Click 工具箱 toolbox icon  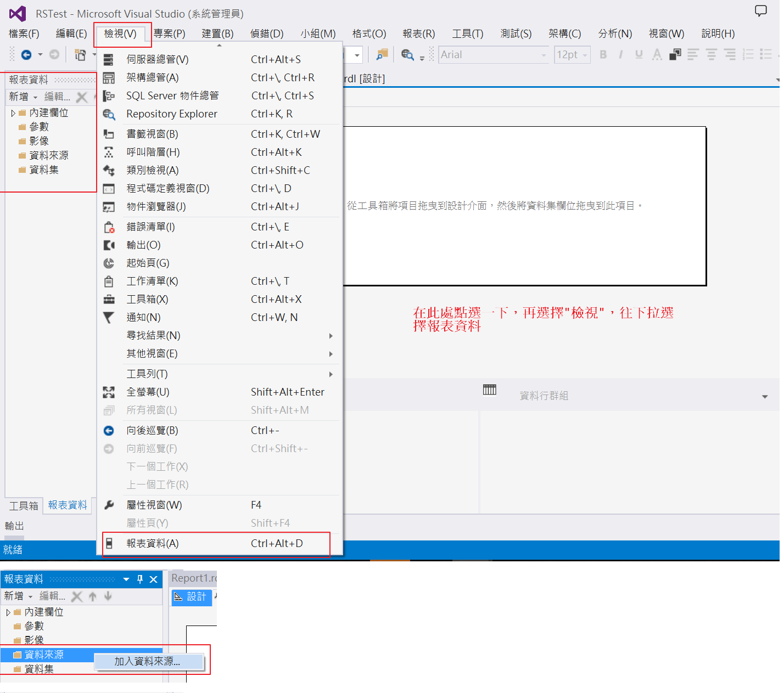tap(109, 300)
